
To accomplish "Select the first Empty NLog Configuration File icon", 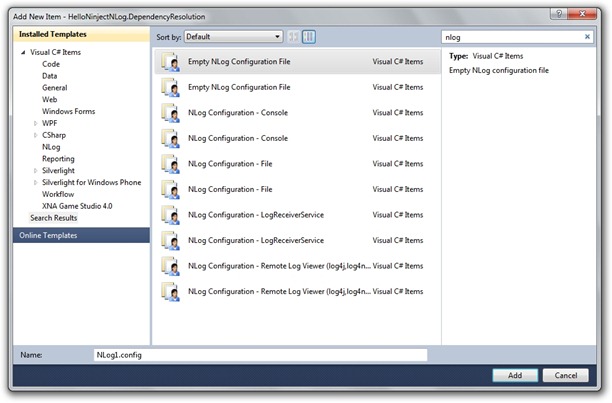I will [169, 61].
